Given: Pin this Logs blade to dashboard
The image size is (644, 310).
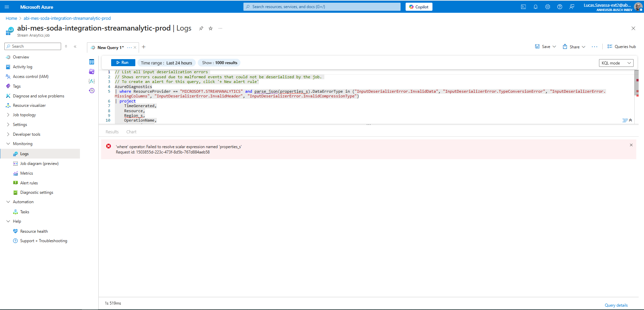Looking at the screenshot, I should (x=201, y=29).
